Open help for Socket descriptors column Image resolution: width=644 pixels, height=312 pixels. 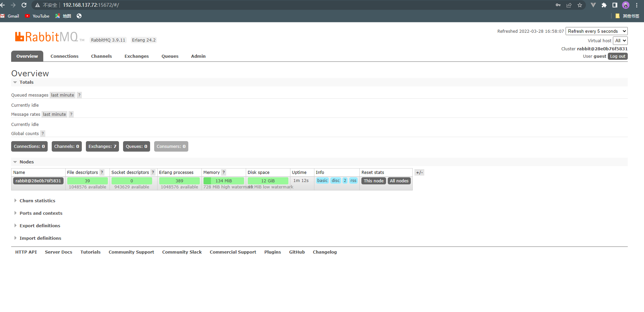(x=153, y=173)
